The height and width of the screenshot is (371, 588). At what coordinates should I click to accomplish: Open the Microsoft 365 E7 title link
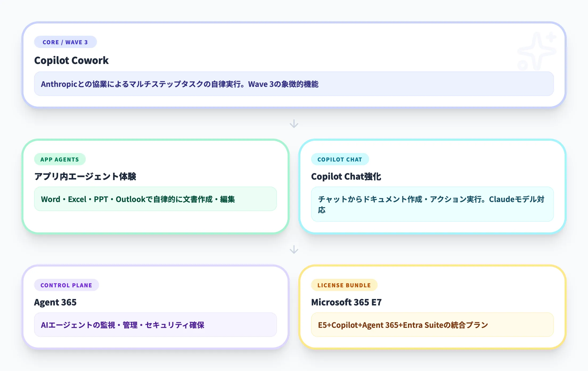click(346, 303)
